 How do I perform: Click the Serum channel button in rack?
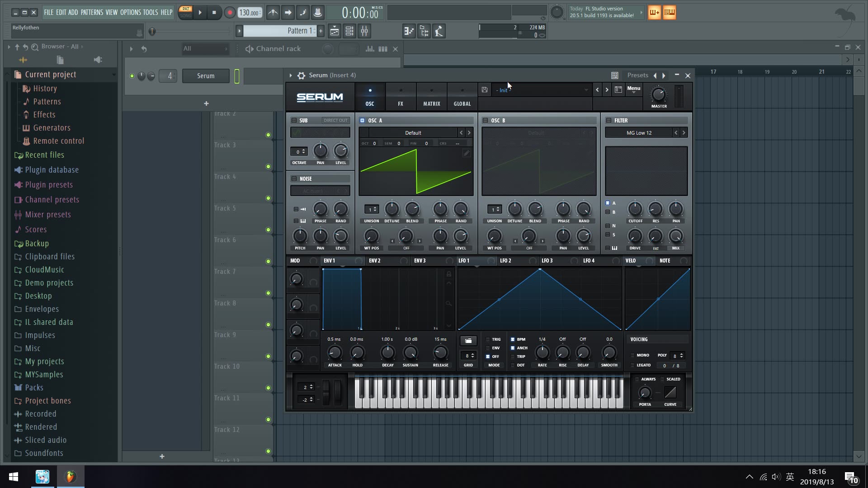tap(206, 76)
